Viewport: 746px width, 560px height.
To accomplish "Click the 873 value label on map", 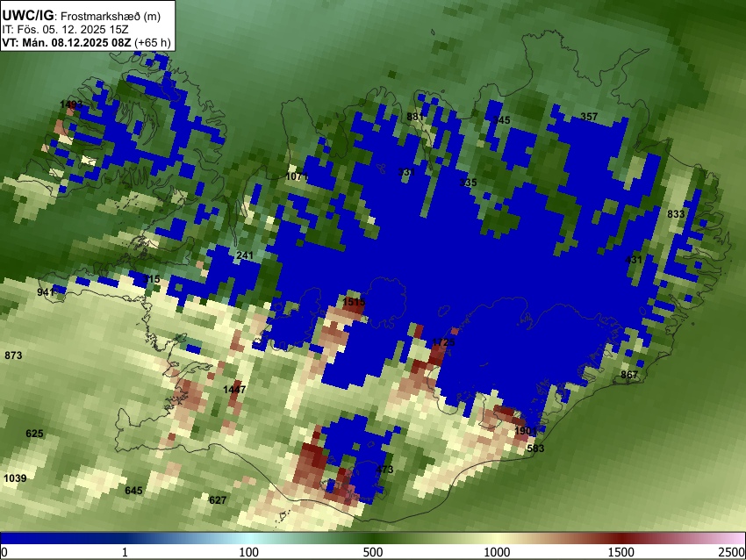I will [13, 355].
